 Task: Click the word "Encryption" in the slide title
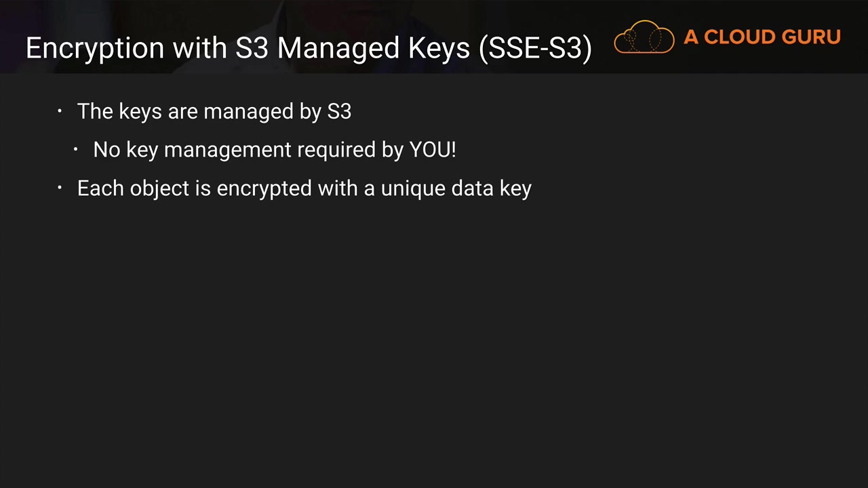click(95, 49)
